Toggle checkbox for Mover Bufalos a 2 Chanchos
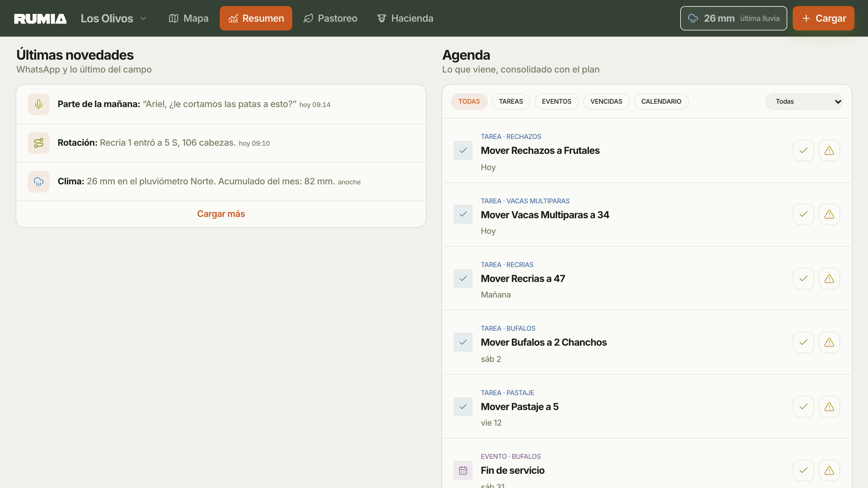 coord(463,342)
